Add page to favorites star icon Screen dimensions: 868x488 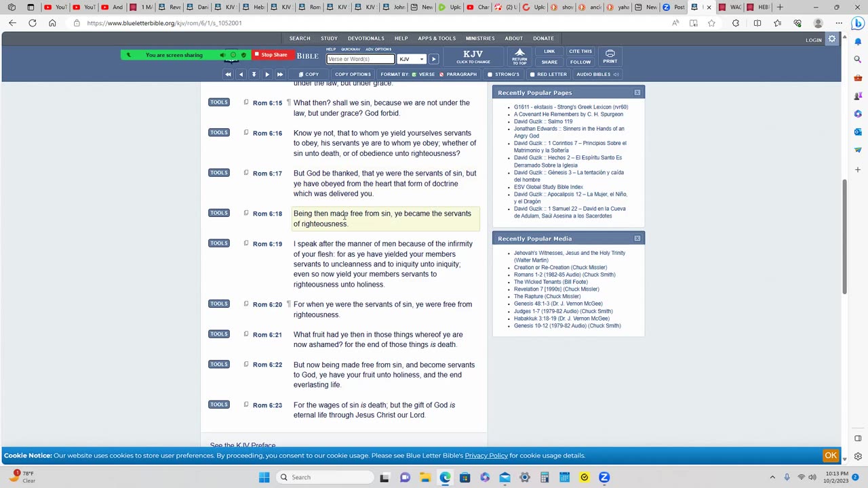[711, 23]
